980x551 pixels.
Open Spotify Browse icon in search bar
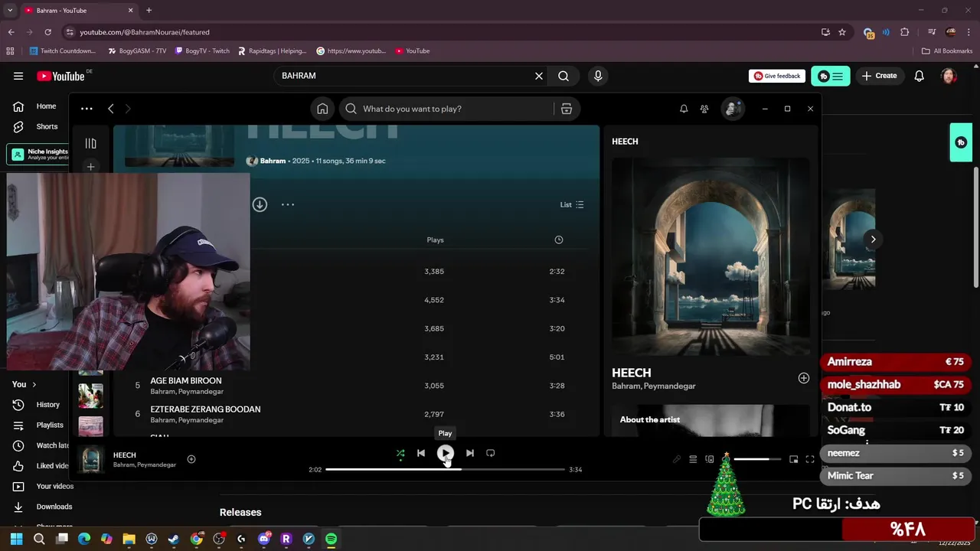pos(567,109)
